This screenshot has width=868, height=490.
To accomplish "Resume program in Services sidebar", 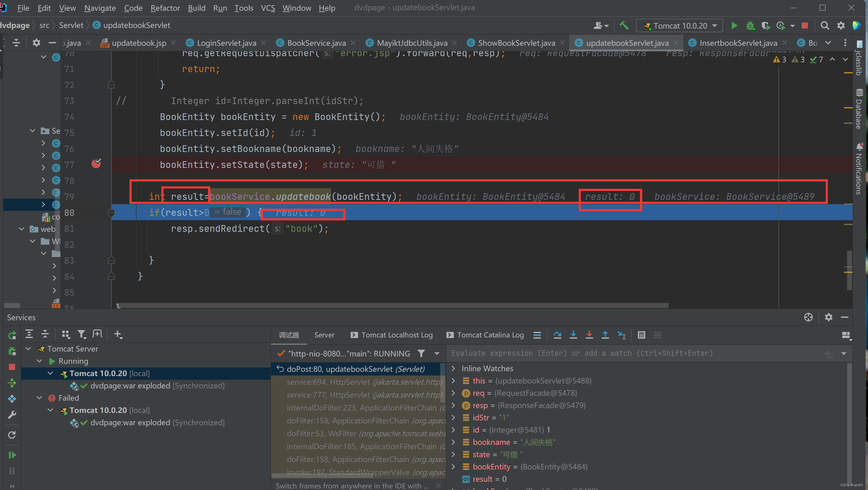I will click(x=12, y=455).
